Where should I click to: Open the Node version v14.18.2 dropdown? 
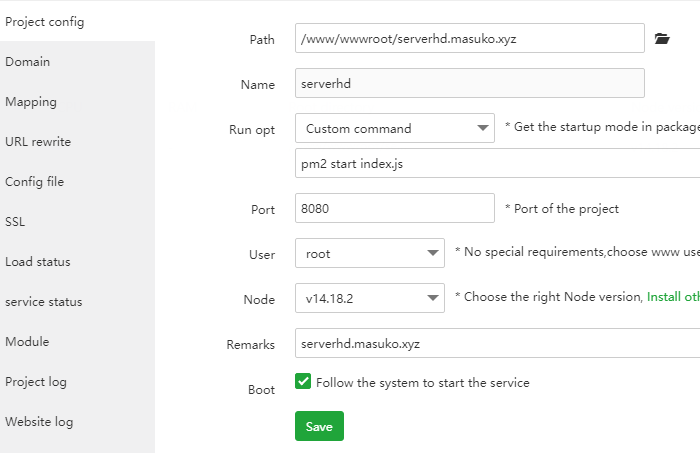click(369, 298)
